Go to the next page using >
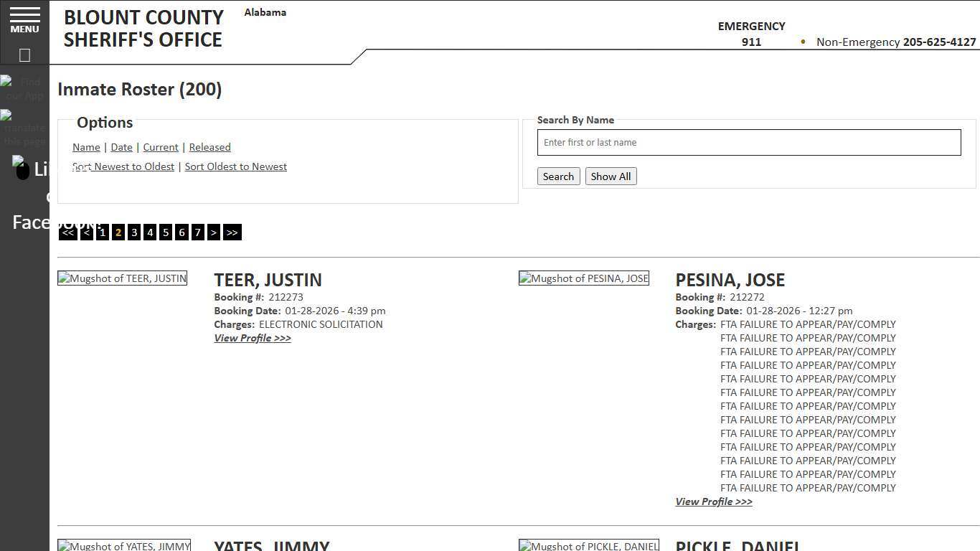The width and height of the screenshot is (980, 551). (214, 232)
